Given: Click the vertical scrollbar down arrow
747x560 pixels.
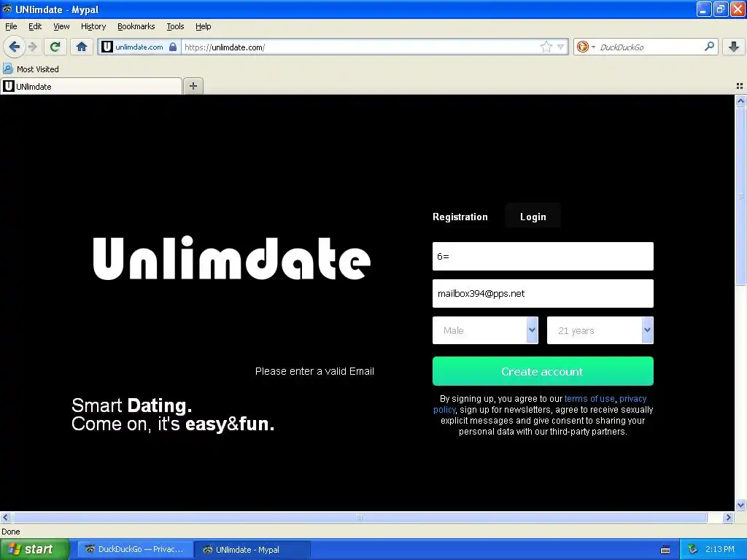Looking at the screenshot, I should click(x=740, y=505).
